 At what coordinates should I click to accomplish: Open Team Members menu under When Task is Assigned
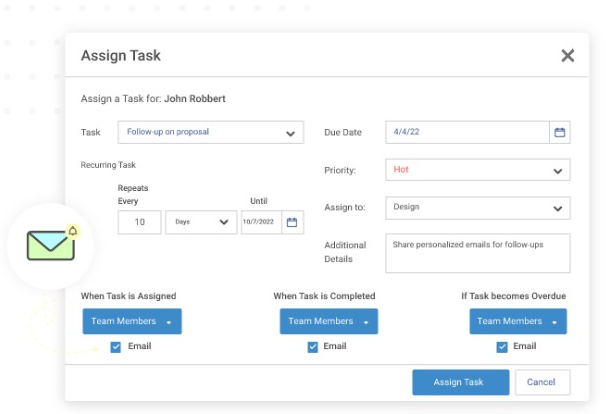(132, 321)
